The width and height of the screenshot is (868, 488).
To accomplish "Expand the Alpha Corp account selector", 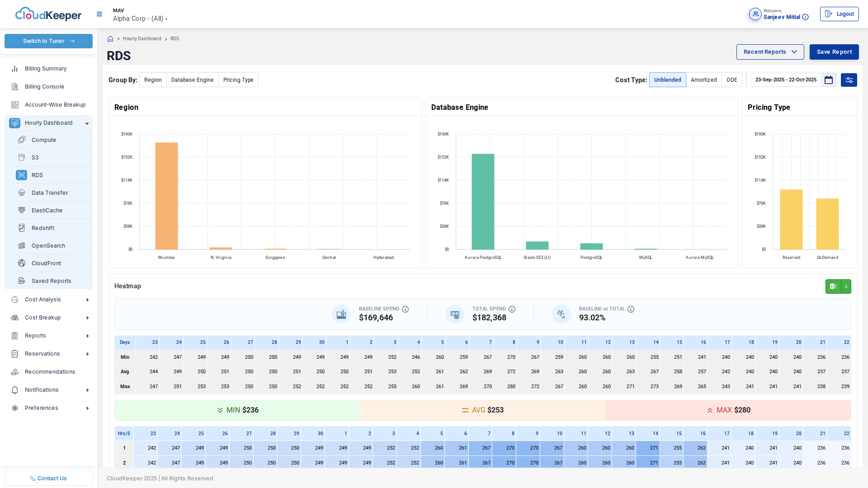I will click(140, 19).
